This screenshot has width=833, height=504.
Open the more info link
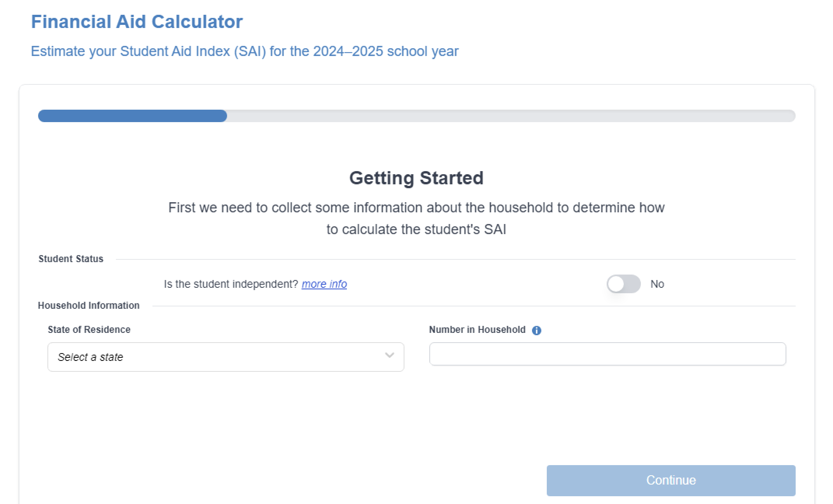pos(324,284)
